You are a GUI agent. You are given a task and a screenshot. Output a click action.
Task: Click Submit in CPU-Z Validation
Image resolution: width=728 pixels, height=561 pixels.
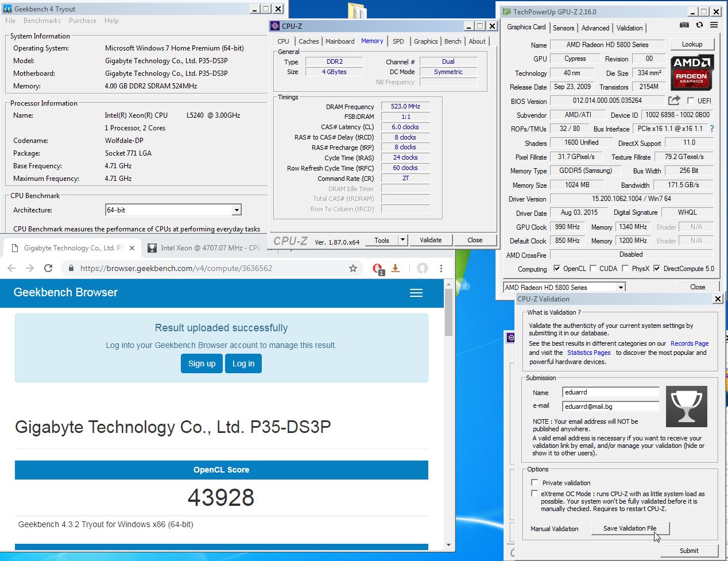[x=689, y=550]
